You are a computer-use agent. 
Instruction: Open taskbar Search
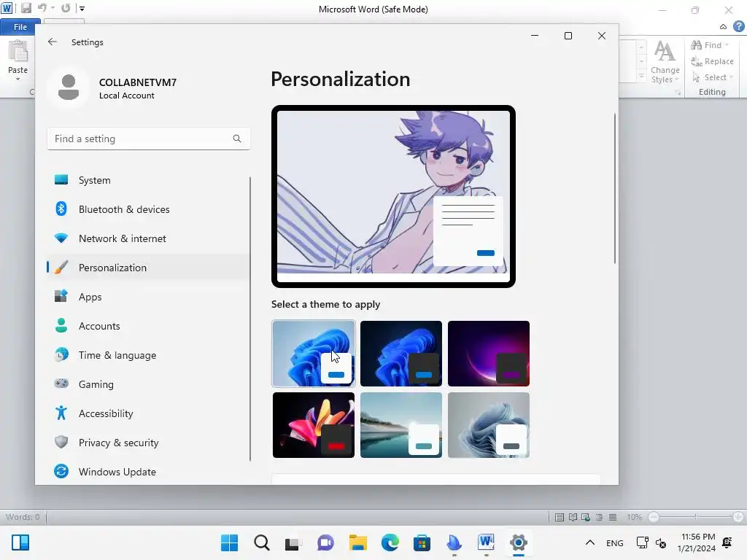[x=262, y=542]
